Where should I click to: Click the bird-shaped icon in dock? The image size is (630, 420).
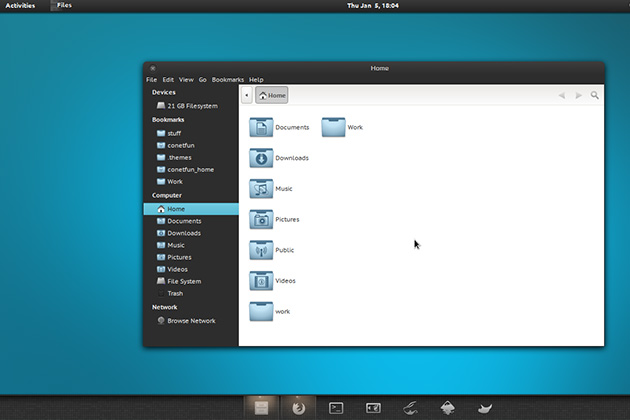[485, 408]
